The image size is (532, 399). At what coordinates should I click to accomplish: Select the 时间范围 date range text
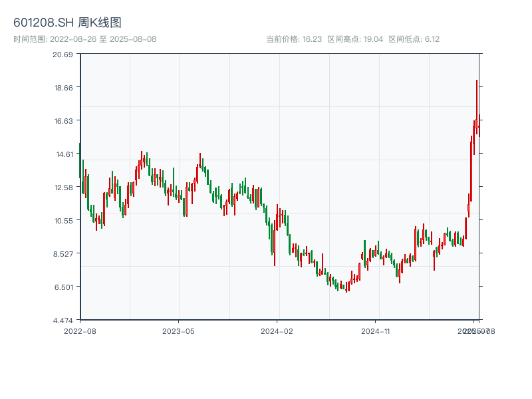[84, 39]
